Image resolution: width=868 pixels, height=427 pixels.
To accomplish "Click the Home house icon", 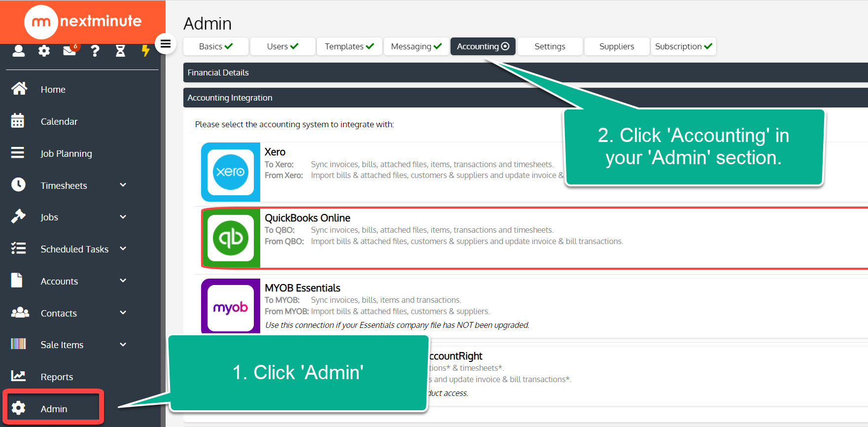I will click(x=19, y=89).
